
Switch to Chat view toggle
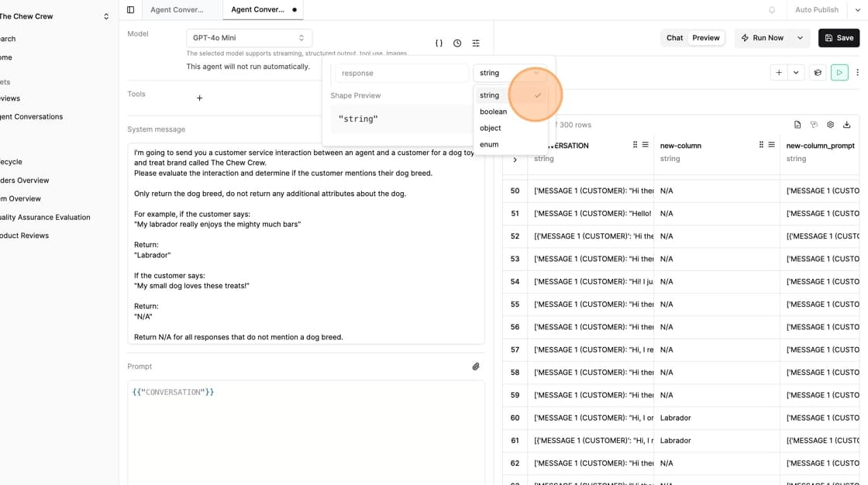click(674, 38)
